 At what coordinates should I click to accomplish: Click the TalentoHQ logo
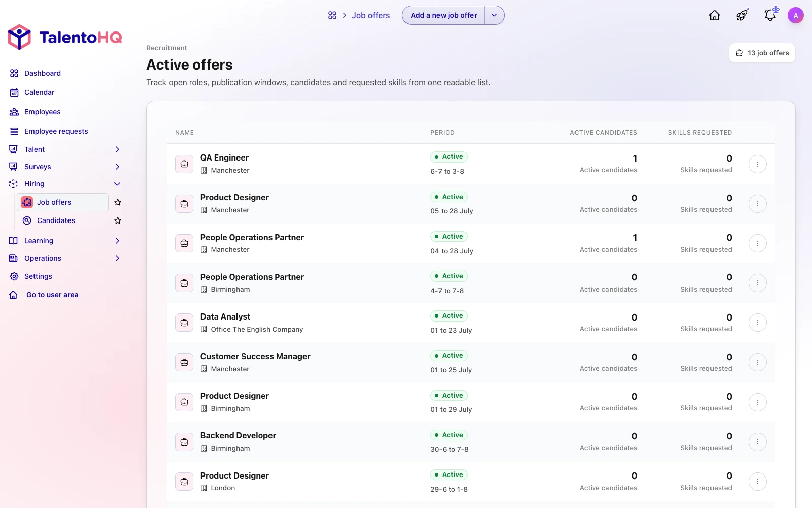pos(65,37)
